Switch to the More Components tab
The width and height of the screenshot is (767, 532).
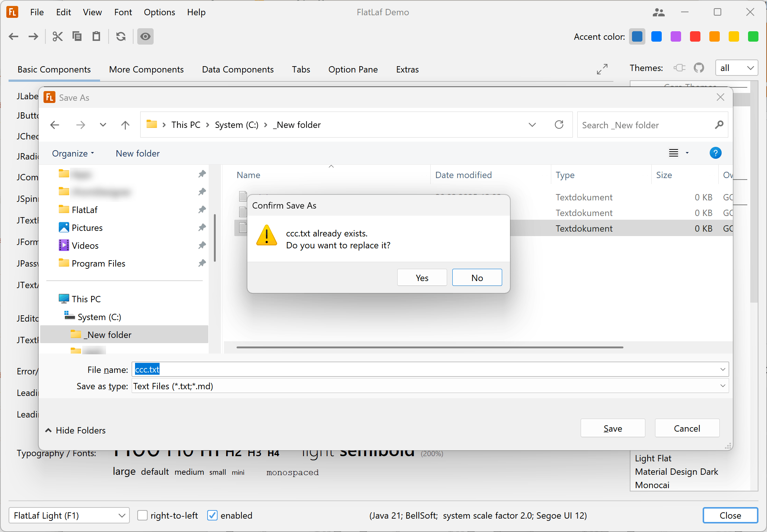(x=146, y=70)
